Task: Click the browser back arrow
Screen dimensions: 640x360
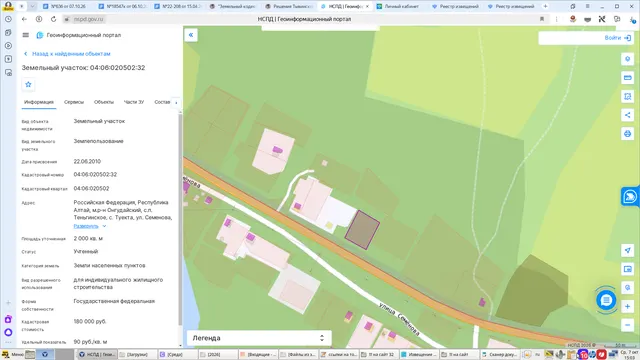Action: (x=24, y=19)
